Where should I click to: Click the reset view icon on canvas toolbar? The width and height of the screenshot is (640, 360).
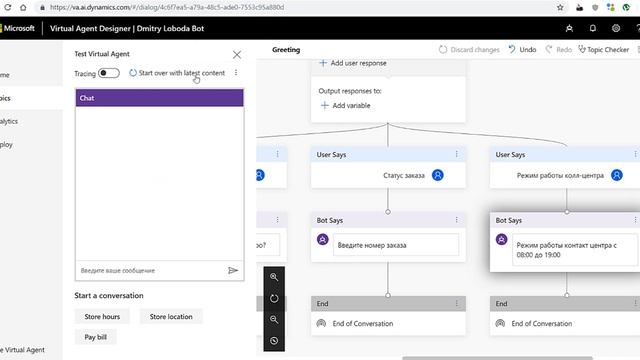pyautogui.click(x=274, y=298)
